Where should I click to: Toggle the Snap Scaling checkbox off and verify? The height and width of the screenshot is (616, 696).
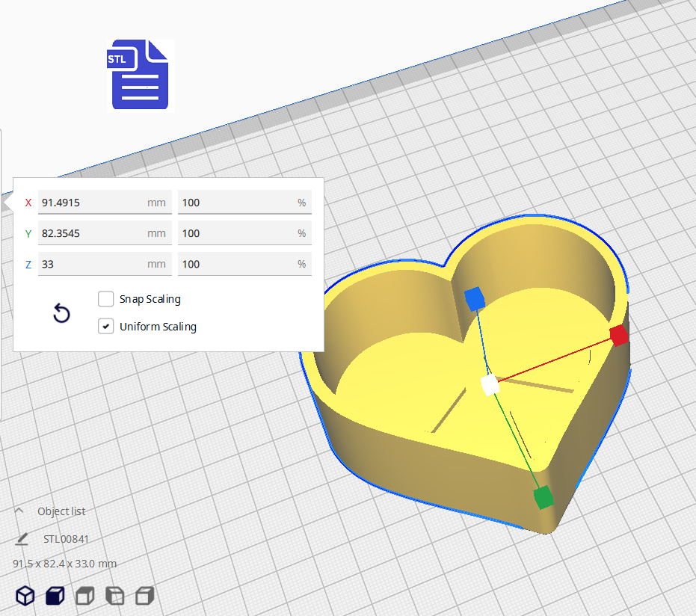tap(105, 298)
